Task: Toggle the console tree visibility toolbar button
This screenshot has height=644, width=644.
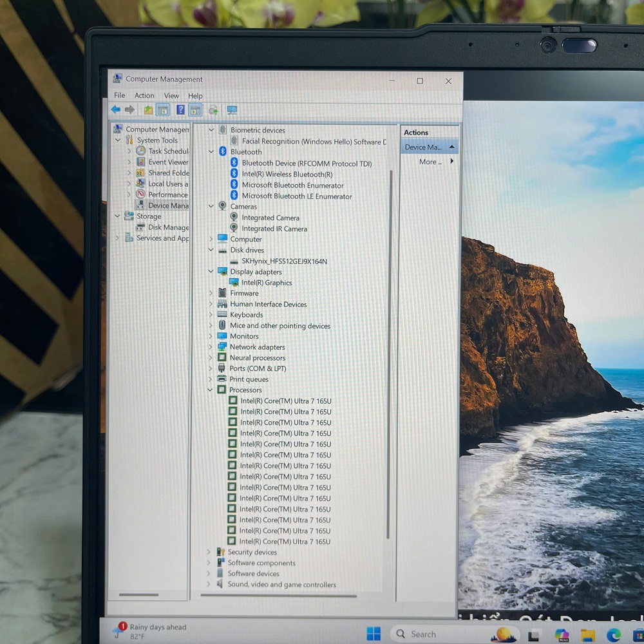Action: click(162, 109)
